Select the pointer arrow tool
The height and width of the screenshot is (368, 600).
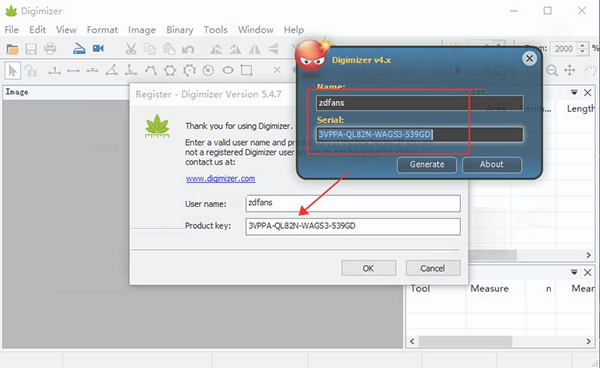[x=12, y=70]
